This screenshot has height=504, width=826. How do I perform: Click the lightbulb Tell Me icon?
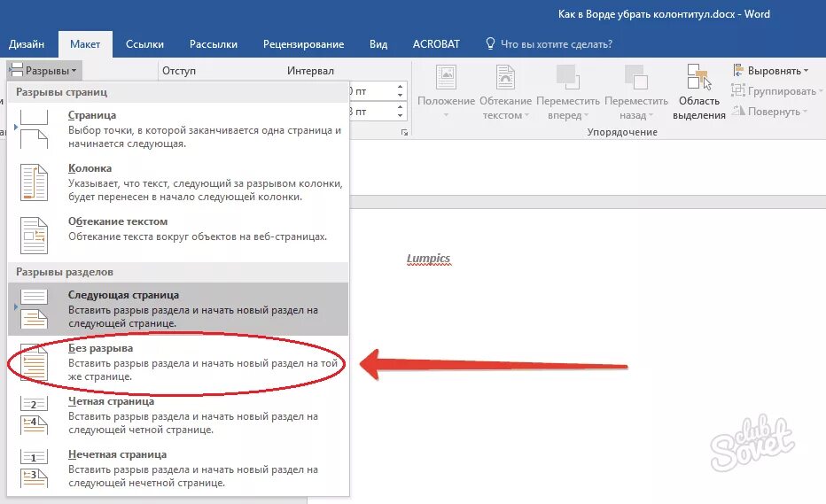tap(490, 43)
